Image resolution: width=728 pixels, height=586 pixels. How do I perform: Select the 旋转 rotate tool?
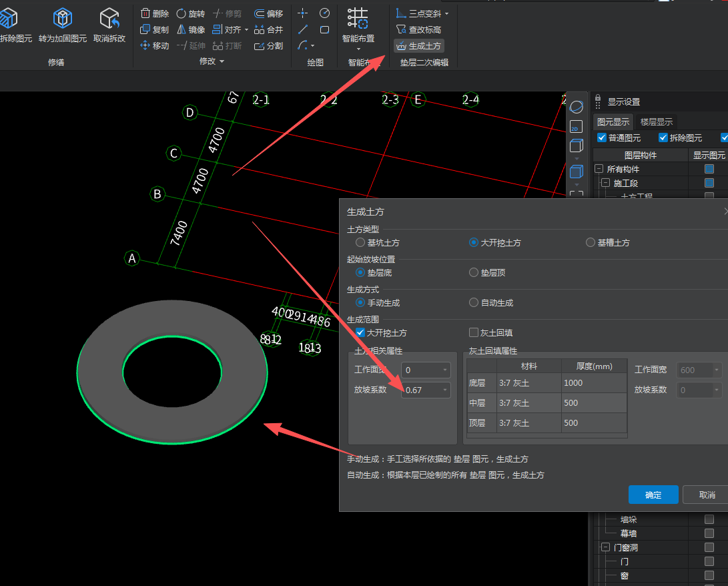click(191, 13)
